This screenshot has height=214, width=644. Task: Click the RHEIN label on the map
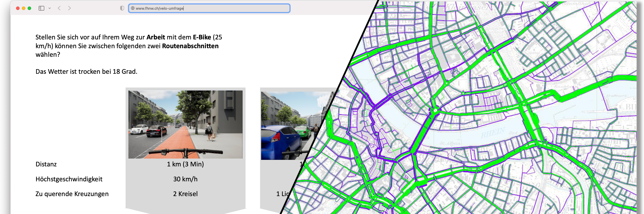[x=493, y=133]
